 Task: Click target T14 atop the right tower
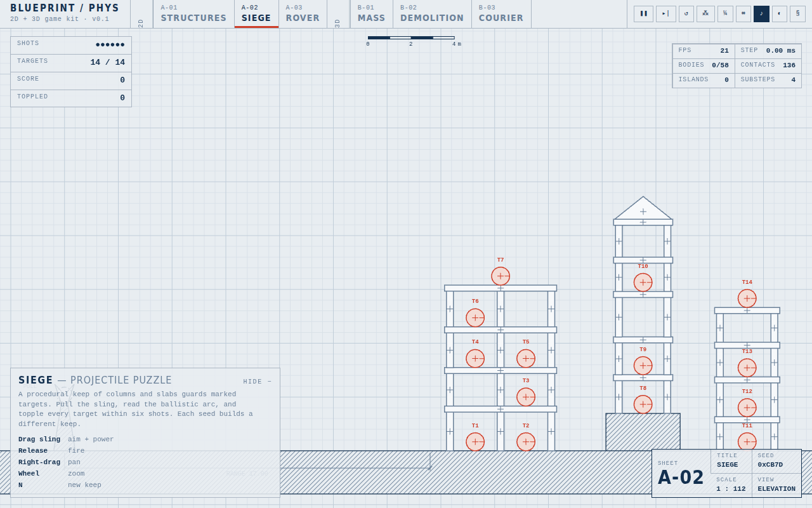pos(747,298)
